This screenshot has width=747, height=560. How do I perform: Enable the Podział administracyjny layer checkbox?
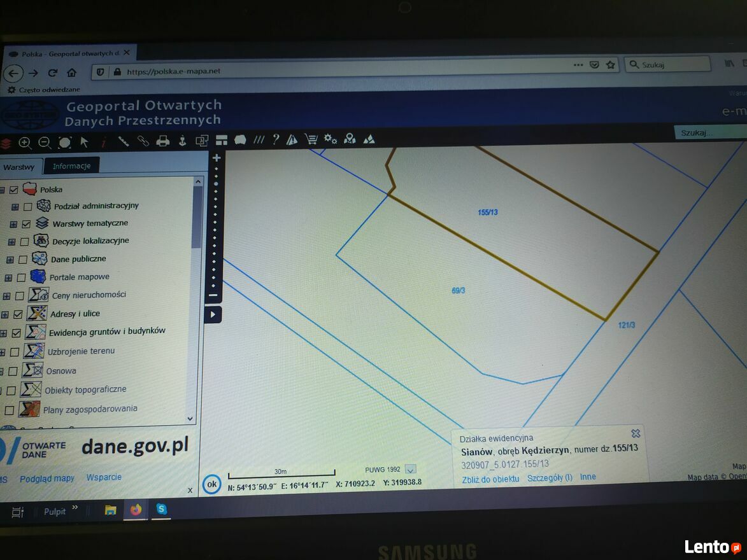point(27,207)
